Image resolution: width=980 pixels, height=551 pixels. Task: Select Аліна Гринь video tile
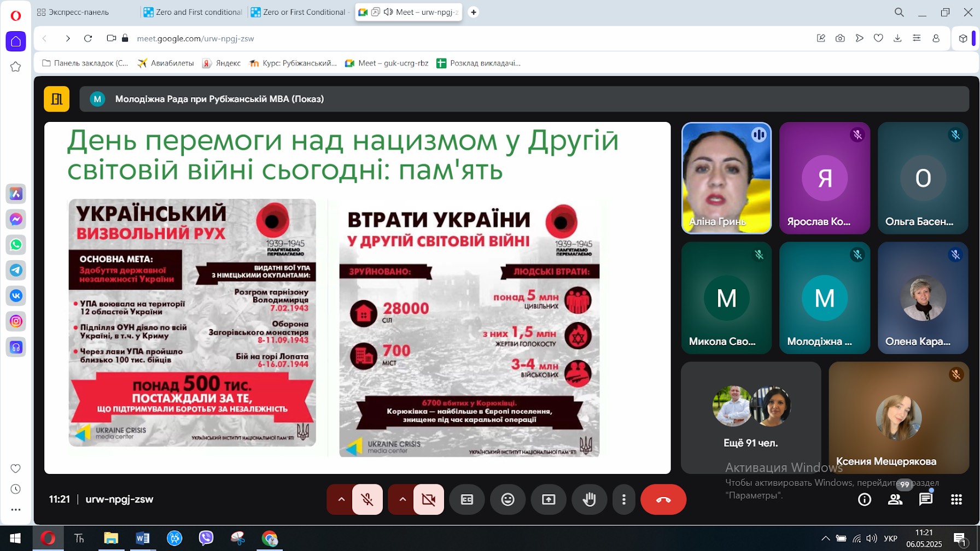click(x=726, y=178)
